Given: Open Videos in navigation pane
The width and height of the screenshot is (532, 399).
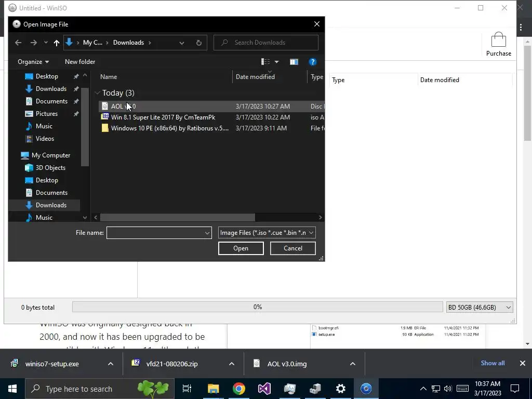Looking at the screenshot, I should (45, 138).
